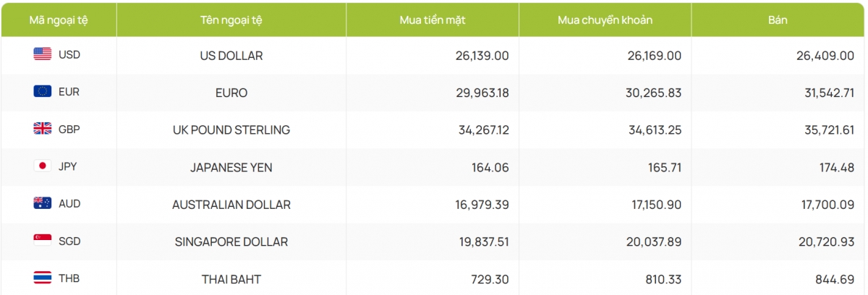Screen dimensions: 868x295
Task: Click the 'Mua chuyển khoản' column header
Action: click(x=605, y=20)
